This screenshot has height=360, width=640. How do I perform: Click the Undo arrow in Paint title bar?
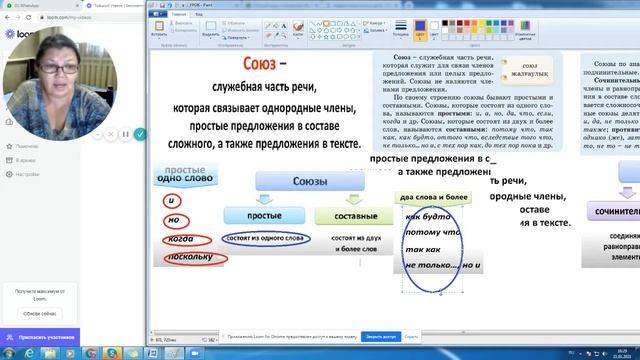coord(170,5)
